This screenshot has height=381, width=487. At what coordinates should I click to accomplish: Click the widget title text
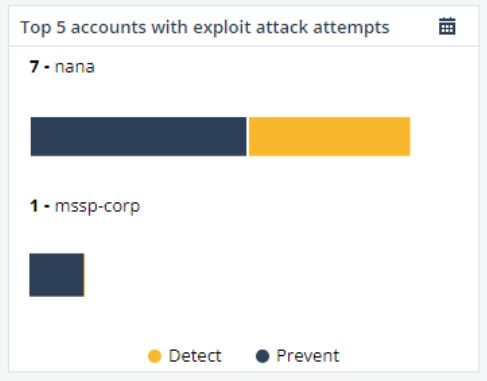click(205, 27)
